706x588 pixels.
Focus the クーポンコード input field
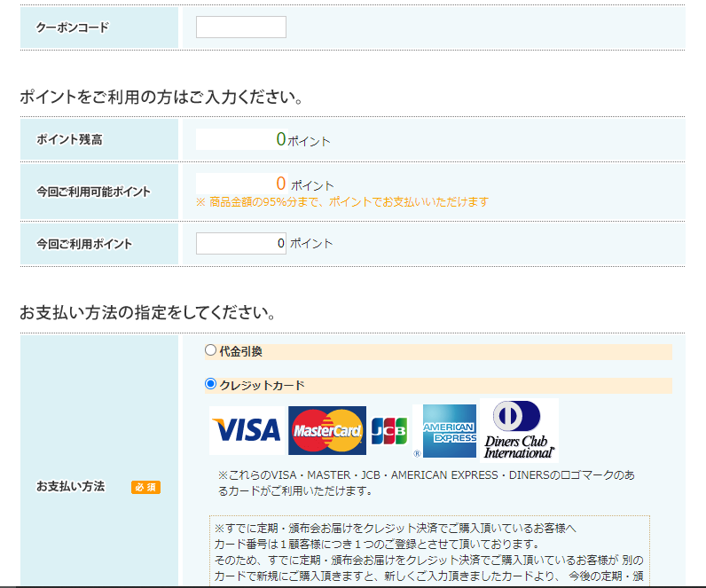point(241,27)
